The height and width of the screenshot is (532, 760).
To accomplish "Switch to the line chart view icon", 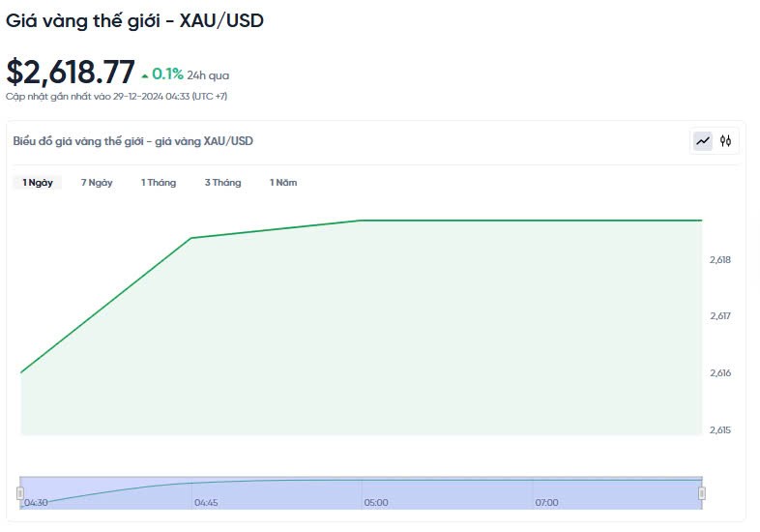I will coord(703,141).
